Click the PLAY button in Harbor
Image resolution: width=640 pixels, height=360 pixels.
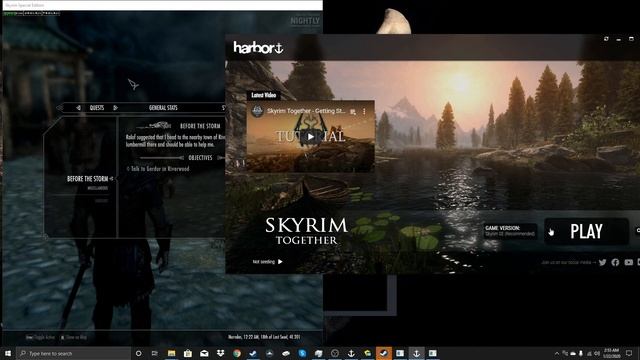[x=586, y=231]
